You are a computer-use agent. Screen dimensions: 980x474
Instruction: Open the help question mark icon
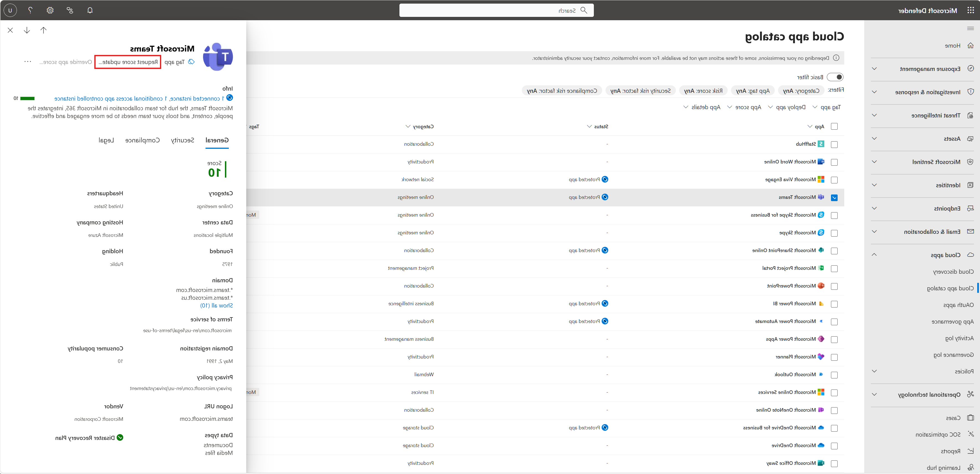tap(30, 10)
